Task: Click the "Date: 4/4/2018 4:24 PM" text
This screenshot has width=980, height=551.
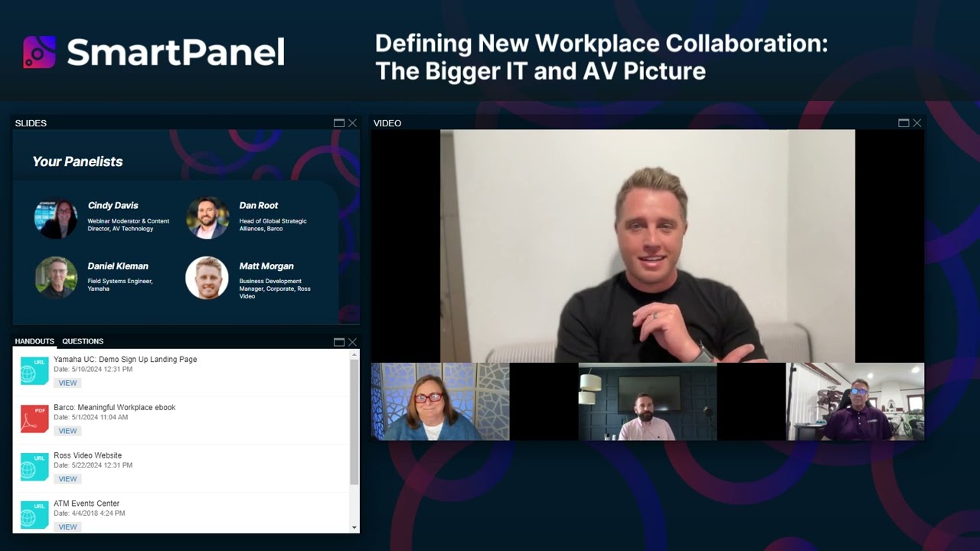Action: [x=89, y=514]
